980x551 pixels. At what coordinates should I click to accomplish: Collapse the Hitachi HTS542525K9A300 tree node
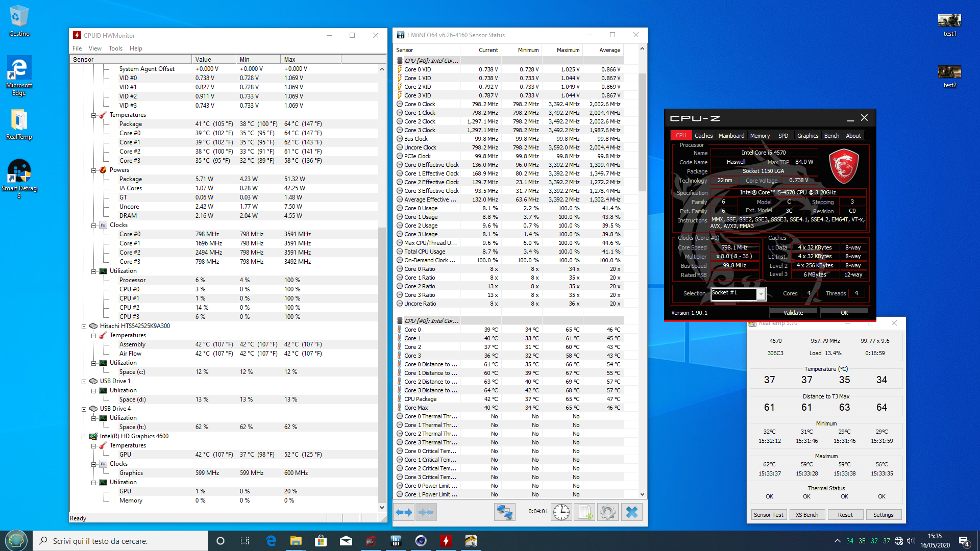click(x=84, y=327)
